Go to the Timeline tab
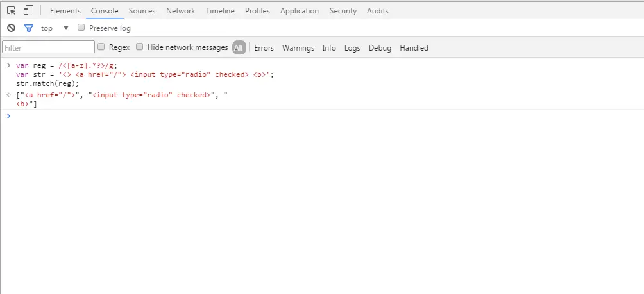The image size is (644, 294). [220, 11]
